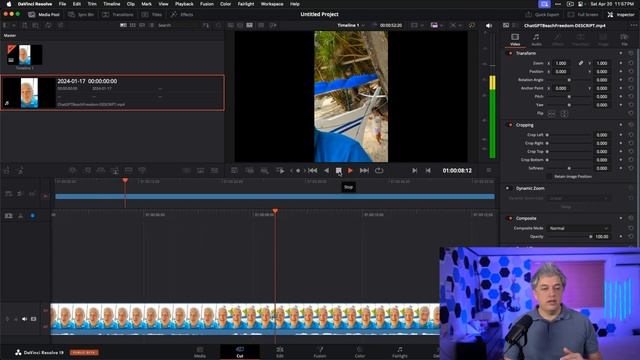Add a keyframe for Zoom
The width and height of the screenshot is (640, 360).
(x=621, y=63)
